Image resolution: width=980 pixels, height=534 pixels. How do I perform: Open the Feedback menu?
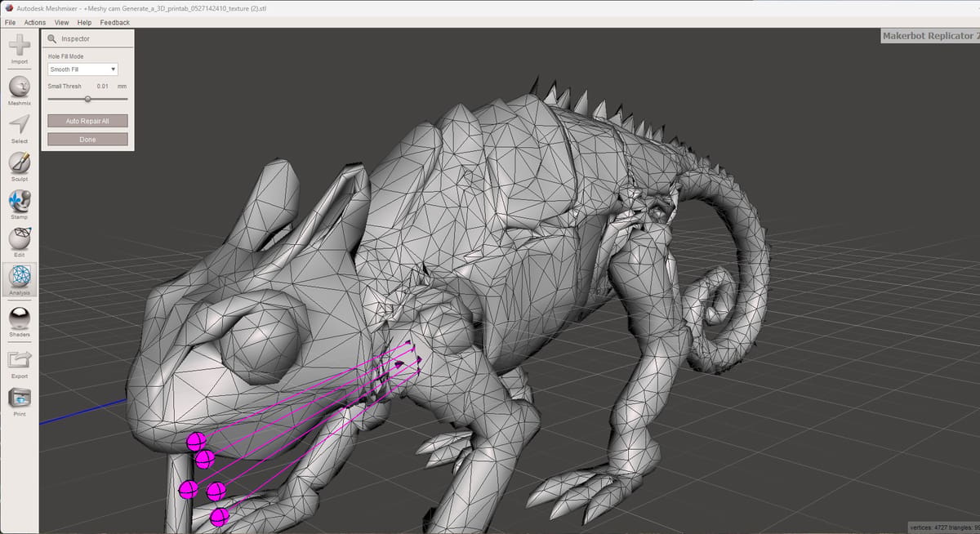[x=114, y=22]
